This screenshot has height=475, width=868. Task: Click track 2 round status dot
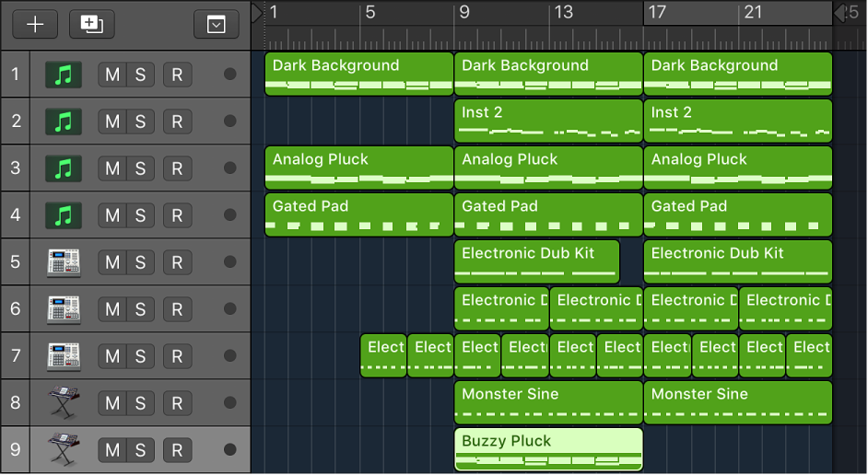click(x=229, y=122)
